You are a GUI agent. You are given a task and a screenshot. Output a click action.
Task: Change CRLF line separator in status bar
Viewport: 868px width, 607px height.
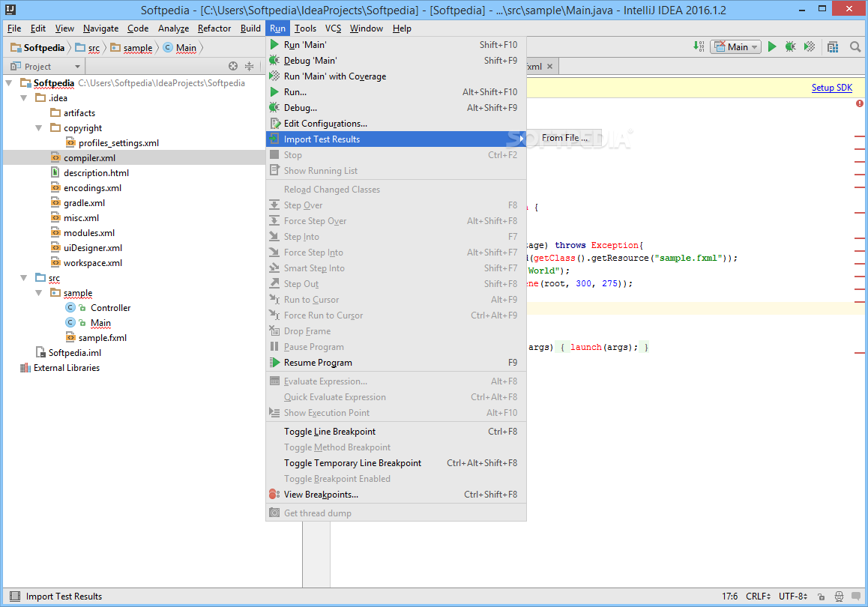[758, 596]
